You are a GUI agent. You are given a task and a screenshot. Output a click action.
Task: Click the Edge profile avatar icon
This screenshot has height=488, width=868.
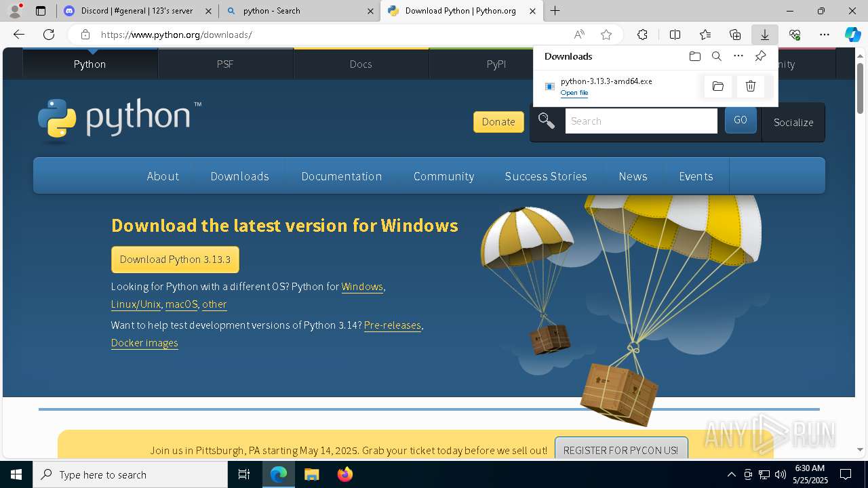pos(15,11)
